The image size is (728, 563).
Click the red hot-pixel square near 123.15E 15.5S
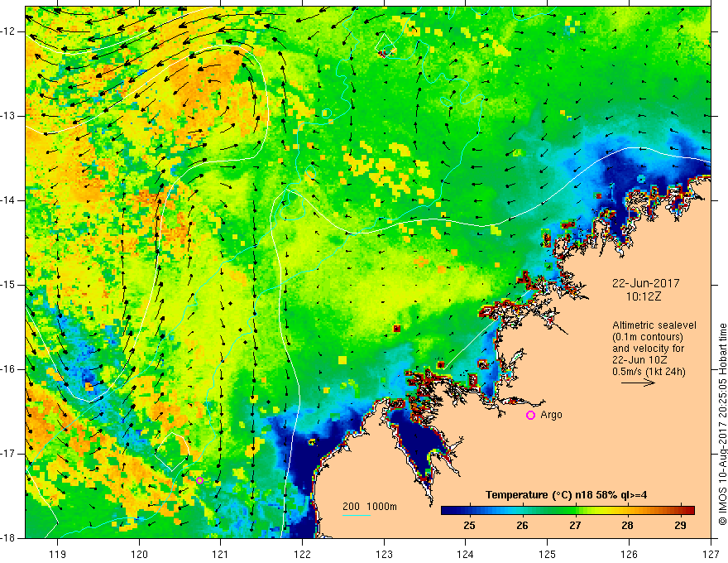397,329
